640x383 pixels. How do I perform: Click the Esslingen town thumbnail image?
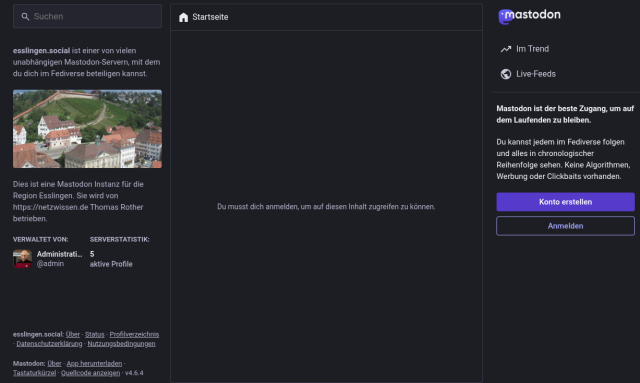click(87, 129)
